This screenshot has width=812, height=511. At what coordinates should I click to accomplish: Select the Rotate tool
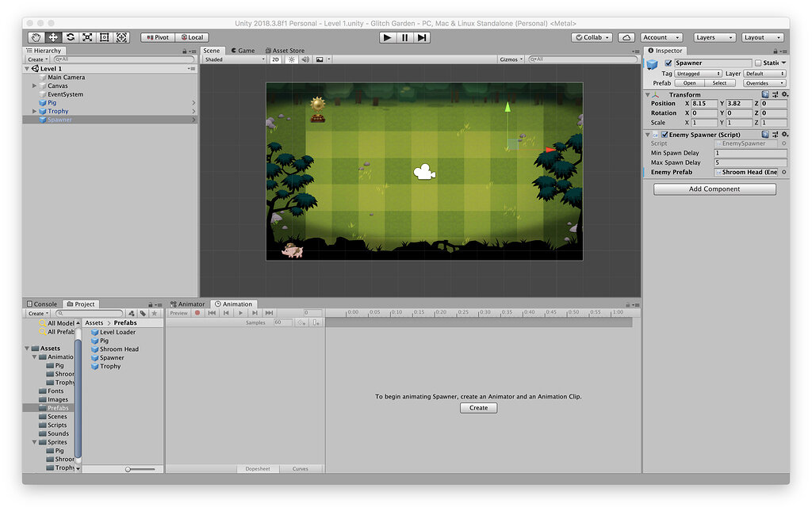click(71, 37)
